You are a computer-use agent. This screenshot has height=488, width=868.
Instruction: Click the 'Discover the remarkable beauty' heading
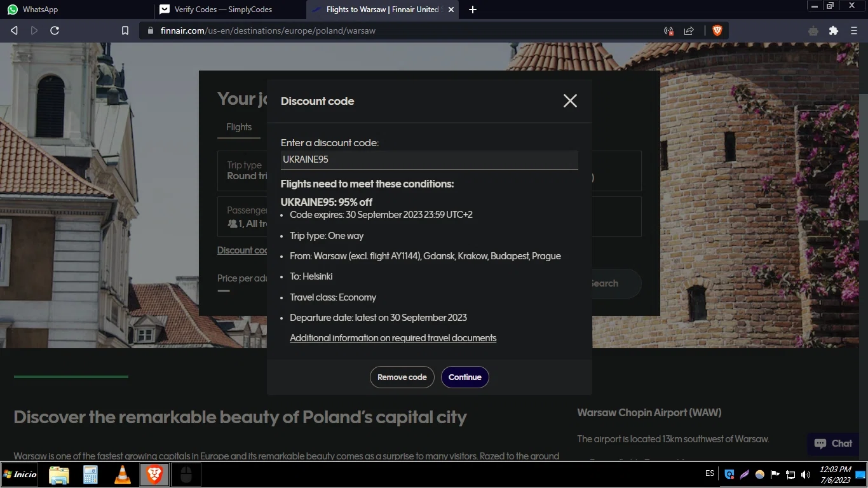click(x=240, y=417)
